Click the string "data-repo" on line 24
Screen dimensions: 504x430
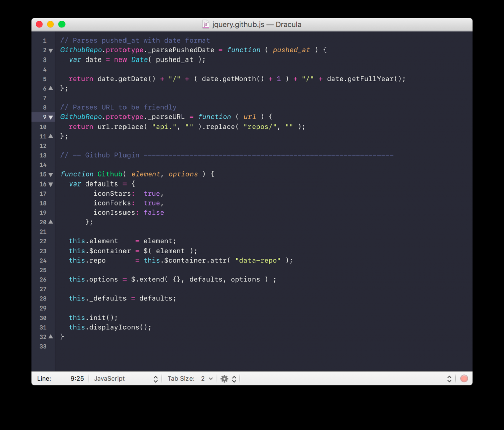(258, 260)
